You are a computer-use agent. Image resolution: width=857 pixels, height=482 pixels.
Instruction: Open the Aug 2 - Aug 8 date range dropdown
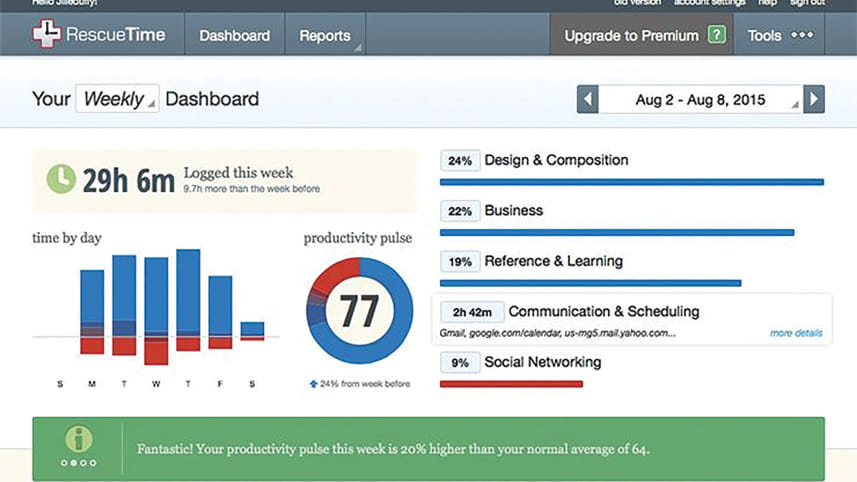click(701, 99)
